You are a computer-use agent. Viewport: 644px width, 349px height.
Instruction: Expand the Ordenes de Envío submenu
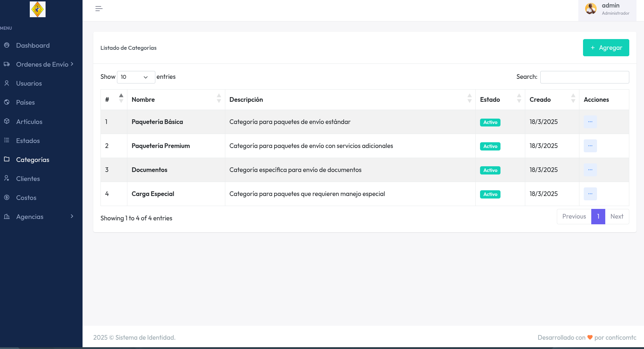(42, 64)
